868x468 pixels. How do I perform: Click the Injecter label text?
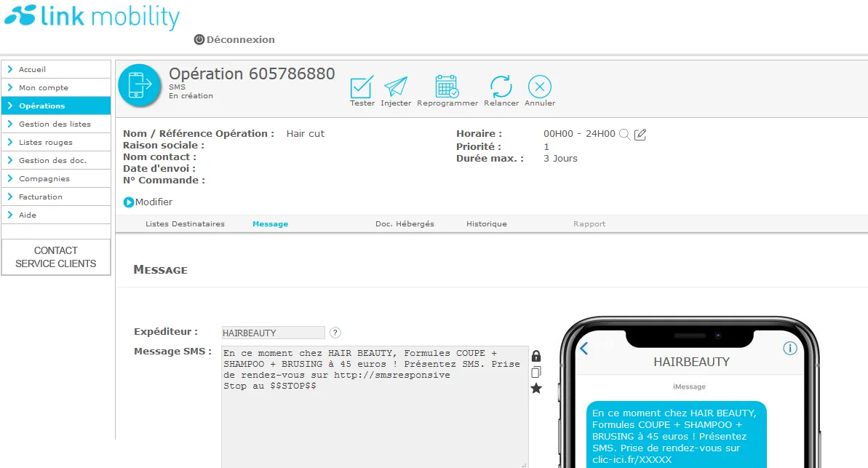tap(396, 103)
